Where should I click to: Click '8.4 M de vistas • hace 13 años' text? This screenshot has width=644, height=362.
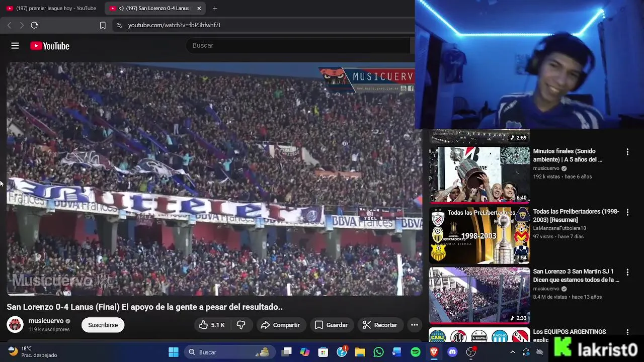[x=567, y=297]
